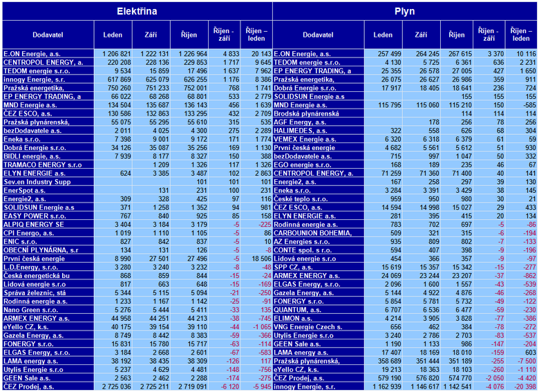Select the Dodavatel header in the Elektřina table
The width and height of the screenshot is (539, 392).
click(x=47, y=35)
